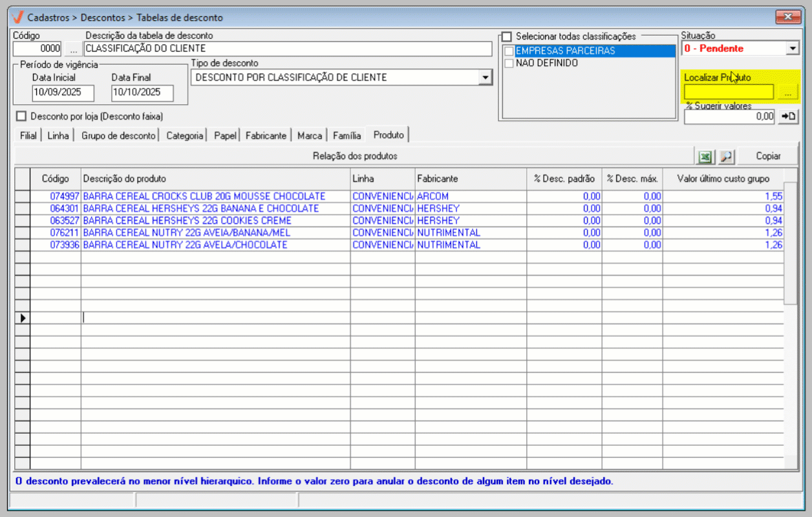Switch to the Fabricante tab

(x=266, y=136)
